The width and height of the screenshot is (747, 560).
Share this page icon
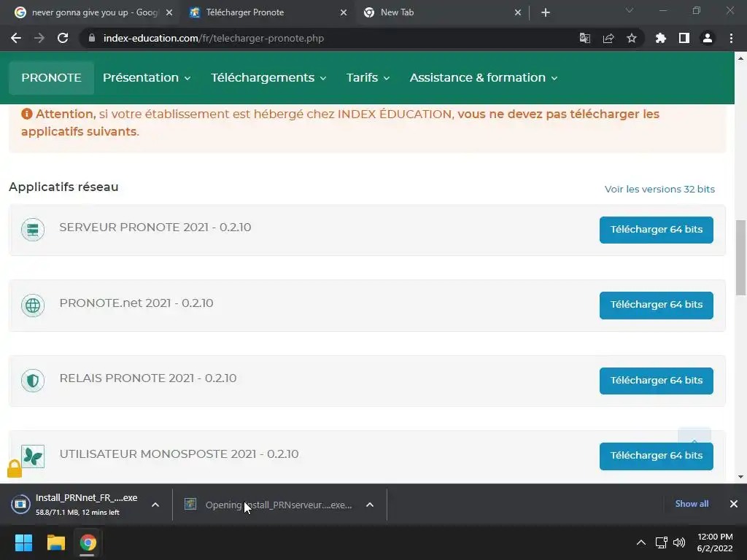click(608, 38)
